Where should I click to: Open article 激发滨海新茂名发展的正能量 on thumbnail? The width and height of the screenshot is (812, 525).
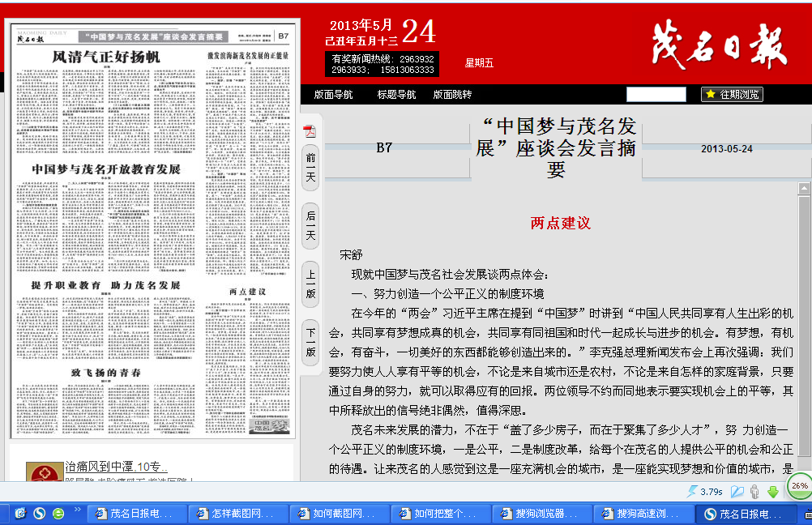click(x=248, y=55)
